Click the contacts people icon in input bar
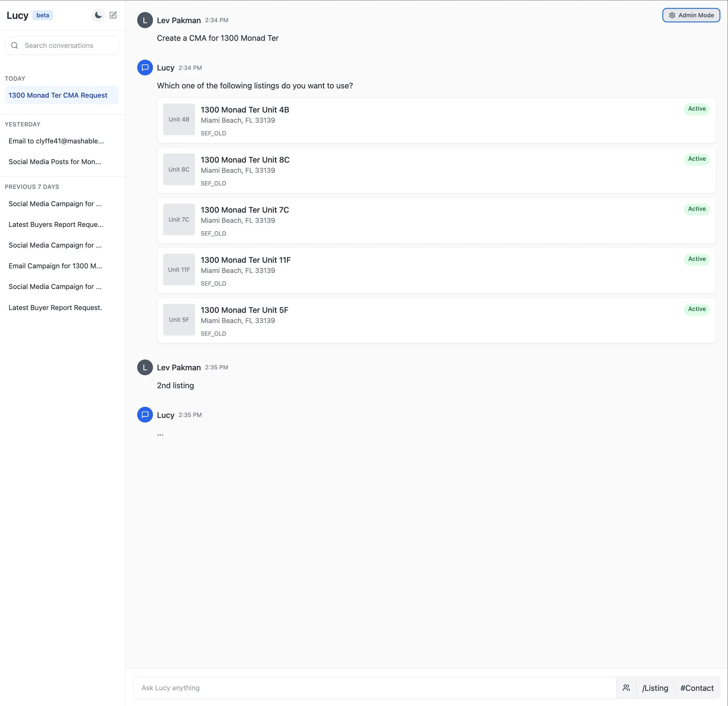The image size is (728, 706). [626, 688]
